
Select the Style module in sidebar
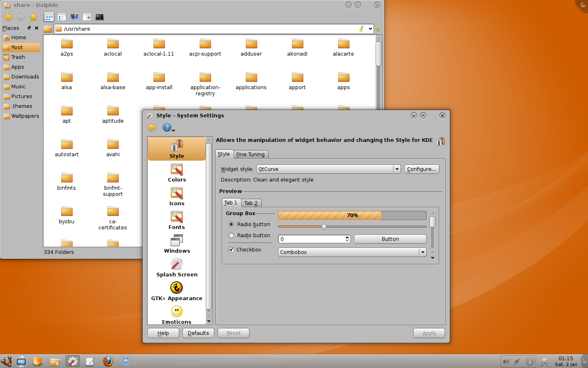coord(177,149)
